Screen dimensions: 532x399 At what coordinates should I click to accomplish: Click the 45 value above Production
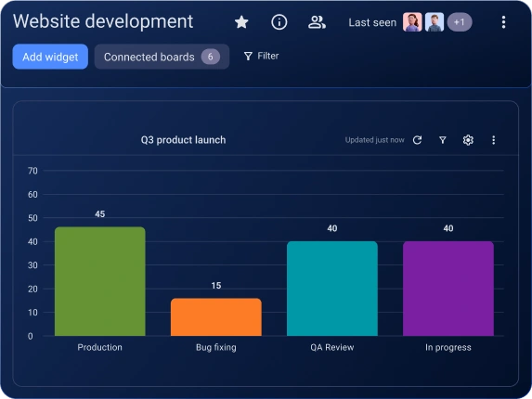point(99,214)
